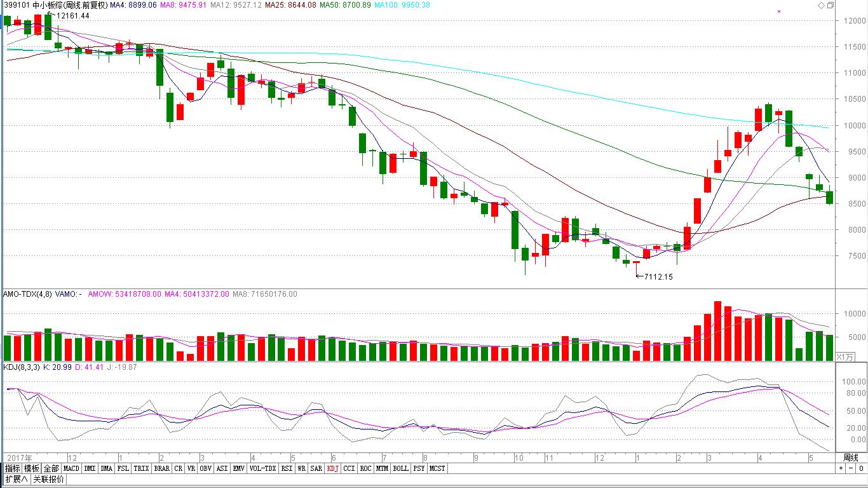Switch indicator to ASI
Viewport: 868px width, 488px height.
222,468
